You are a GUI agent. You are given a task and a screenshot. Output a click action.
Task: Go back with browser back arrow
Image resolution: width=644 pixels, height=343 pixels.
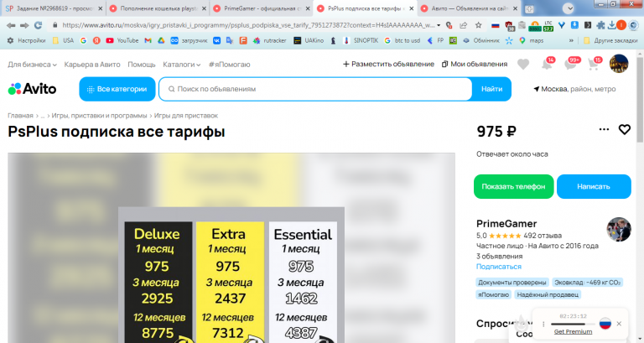coord(11,25)
